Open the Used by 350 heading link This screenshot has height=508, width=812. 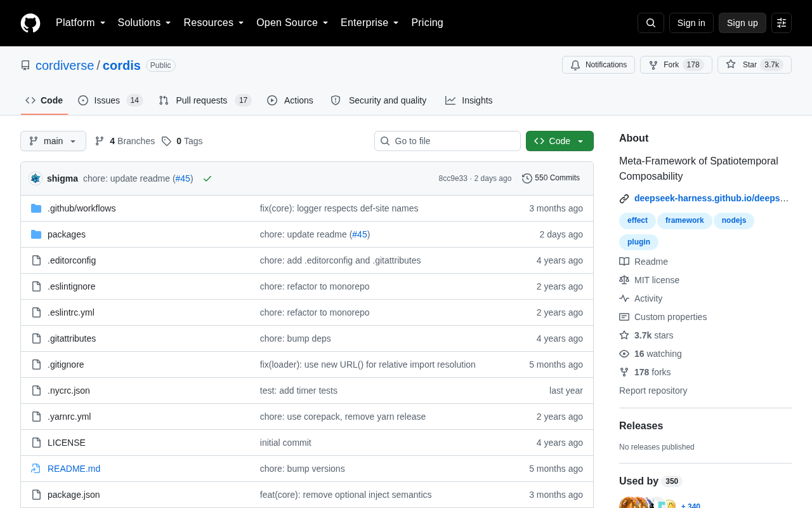(650, 481)
